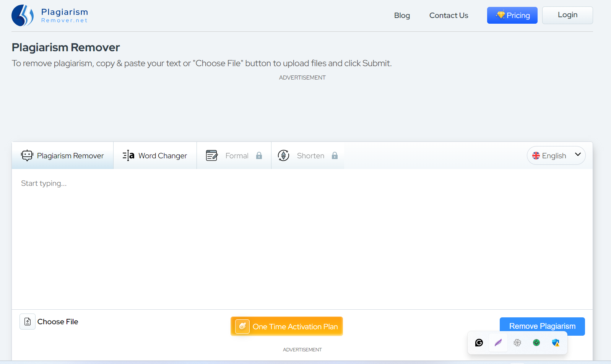Click into the Start typing text area
This screenshot has height=364, width=611.
pos(302,239)
